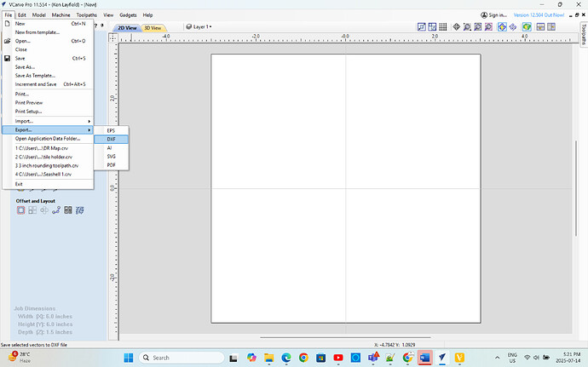The image size is (588, 367).
Task: Open recent file DR Map.crv
Action: click(48, 148)
